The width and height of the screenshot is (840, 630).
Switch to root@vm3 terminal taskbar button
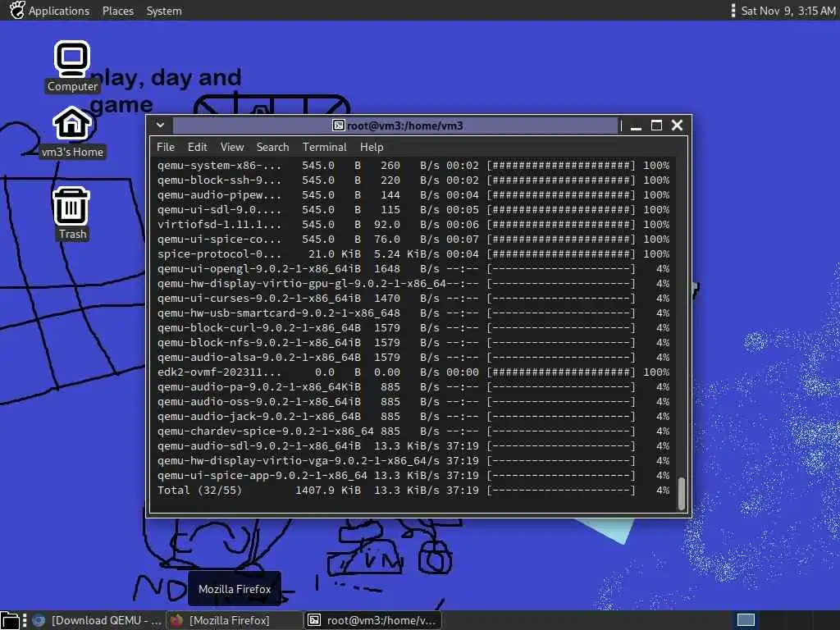373,620
